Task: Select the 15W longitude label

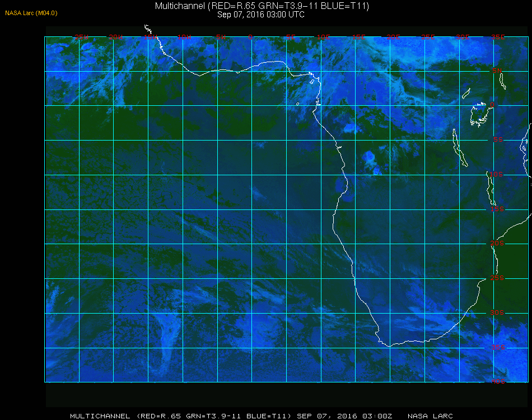Action: click(150, 37)
